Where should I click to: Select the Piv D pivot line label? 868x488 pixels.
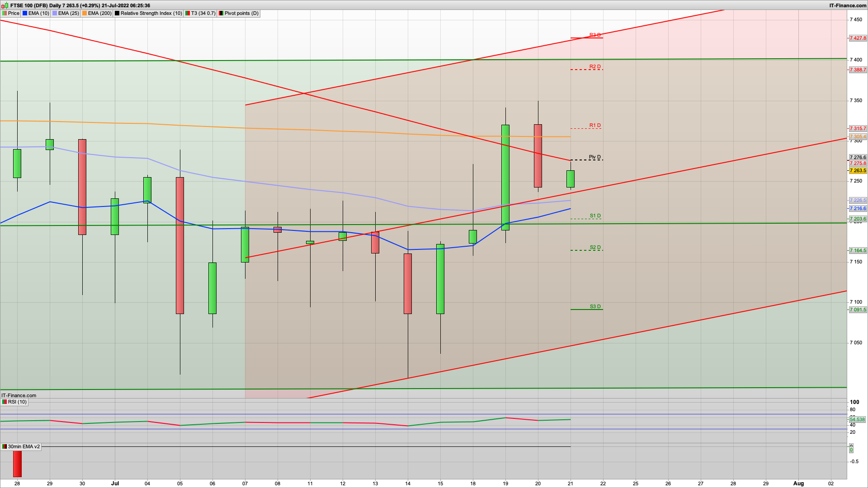click(595, 157)
